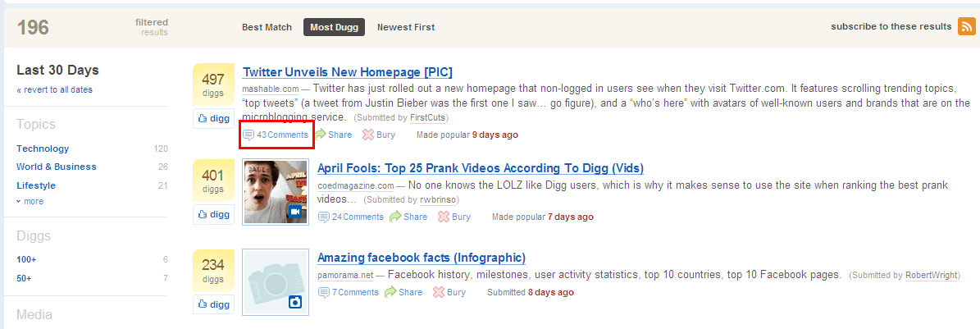Click Bury X on Facebook facts story
Viewport: 980px width, 329px height.
click(438, 292)
